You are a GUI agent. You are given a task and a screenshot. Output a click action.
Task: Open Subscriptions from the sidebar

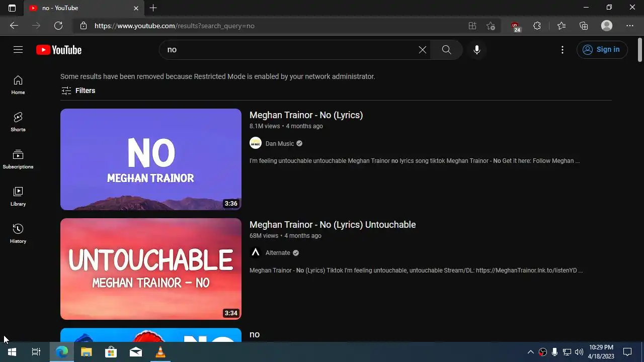click(x=18, y=159)
